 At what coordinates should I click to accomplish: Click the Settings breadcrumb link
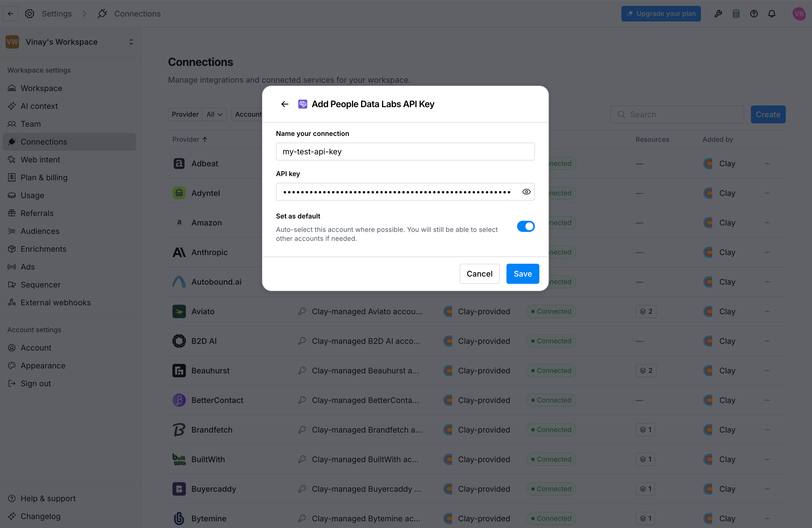(x=57, y=14)
